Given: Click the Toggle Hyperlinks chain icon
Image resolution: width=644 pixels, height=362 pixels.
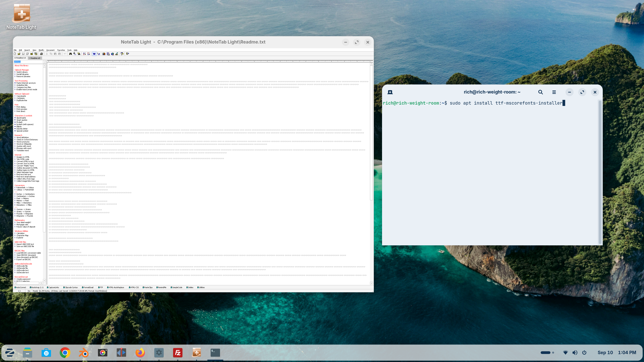Looking at the screenshot, I should click(x=117, y=54).
